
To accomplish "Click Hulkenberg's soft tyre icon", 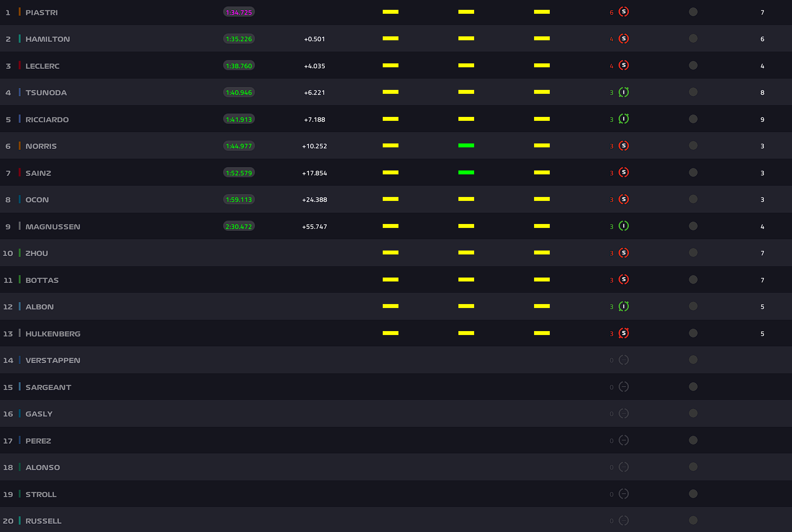I will click(x=623, y=333).
